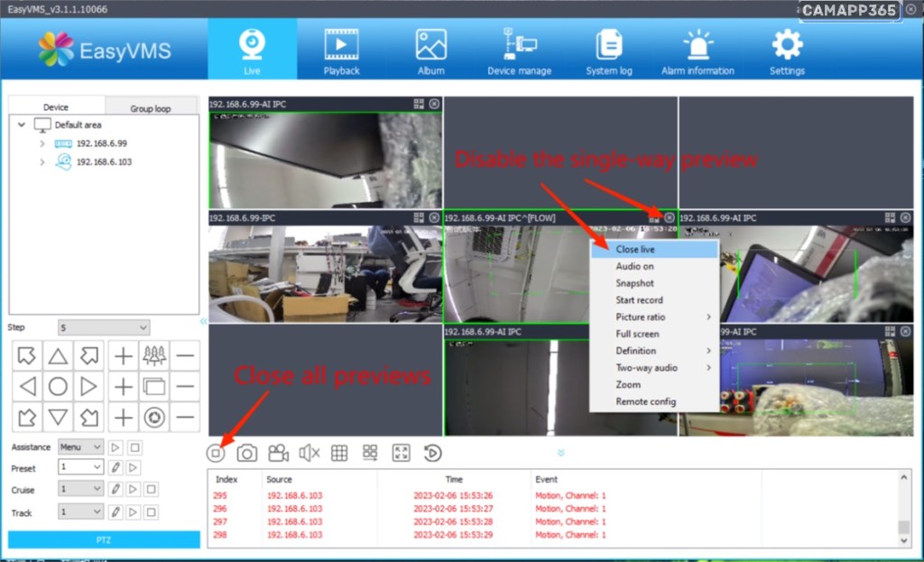Click the close all previews stop icon

pos(216,454)
